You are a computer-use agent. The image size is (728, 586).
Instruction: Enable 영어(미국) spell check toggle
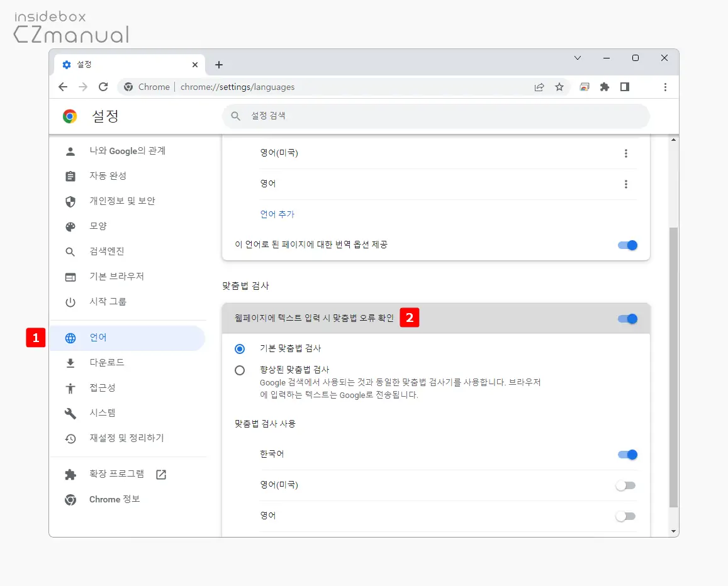625,486
